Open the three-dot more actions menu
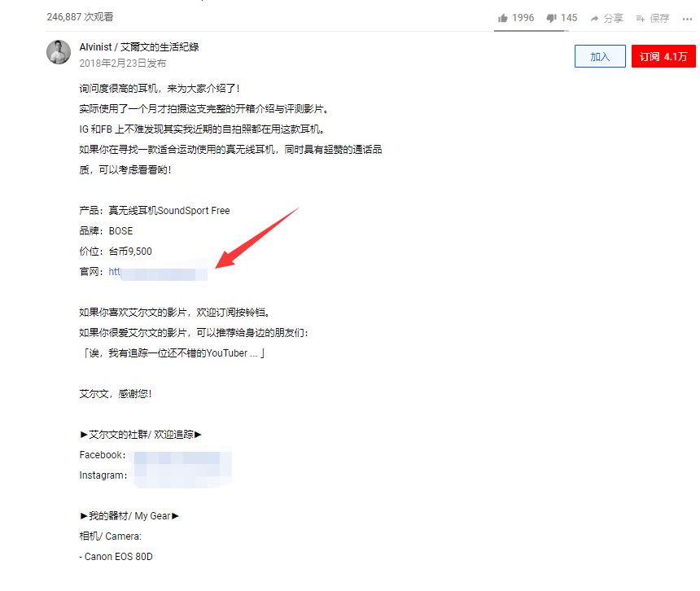Viewport: 700px width, 591px height. pos(687,19)
